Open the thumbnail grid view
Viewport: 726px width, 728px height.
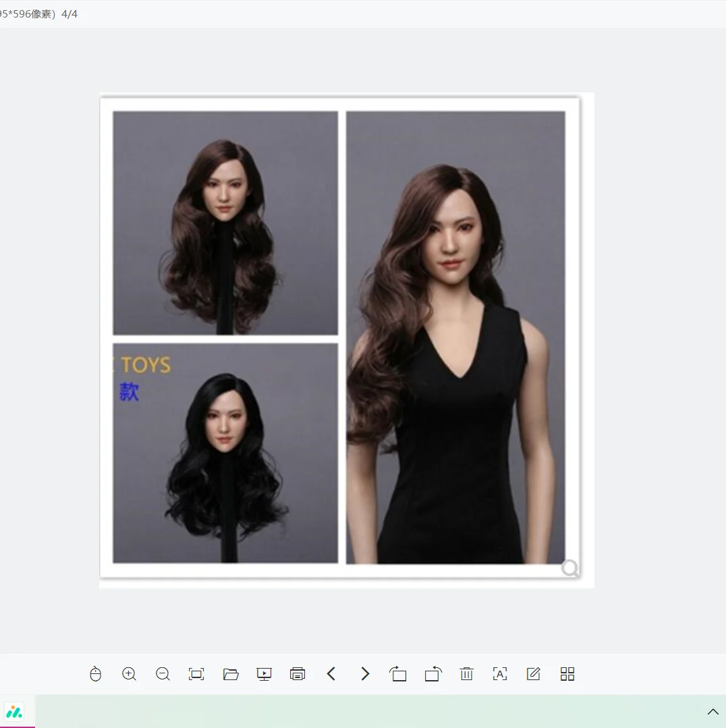point(567,674)
